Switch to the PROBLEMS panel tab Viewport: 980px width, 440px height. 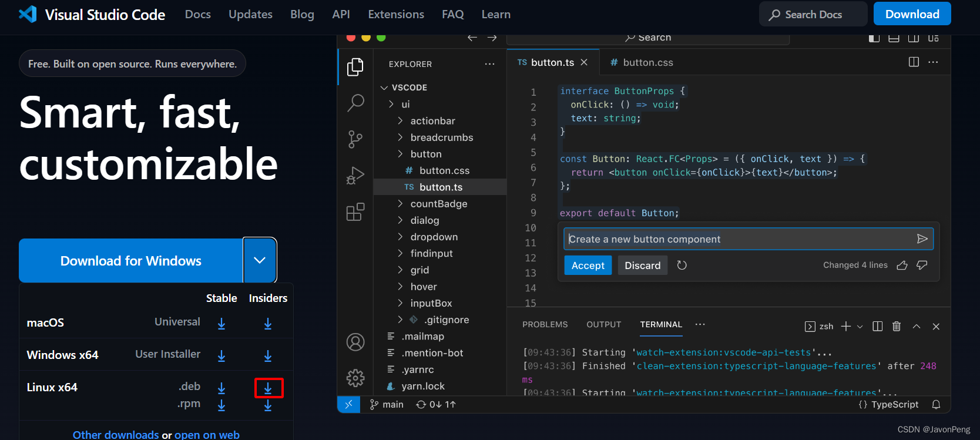click(x=545, y=324)
